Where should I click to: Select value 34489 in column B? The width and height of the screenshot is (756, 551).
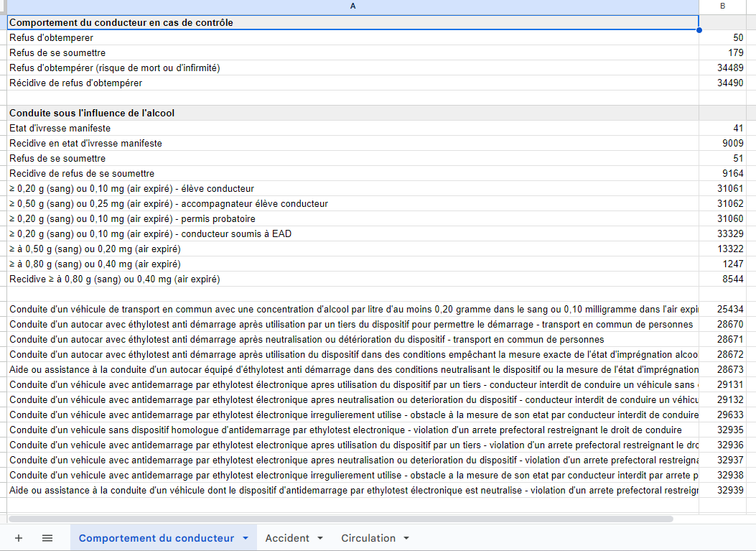[x=722, y=68]
